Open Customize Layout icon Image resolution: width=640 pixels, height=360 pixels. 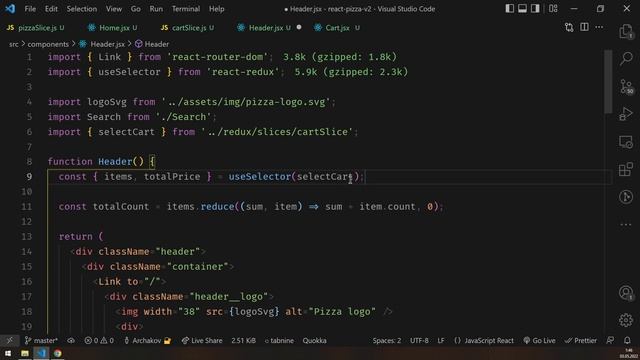tap(553, 9)
